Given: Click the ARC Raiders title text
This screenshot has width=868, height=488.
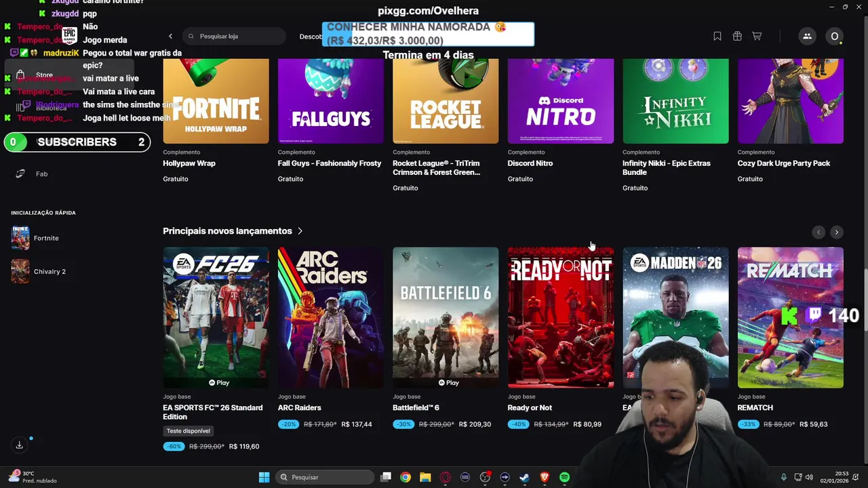Looking at the screenshot, I should tap(300, 408).
